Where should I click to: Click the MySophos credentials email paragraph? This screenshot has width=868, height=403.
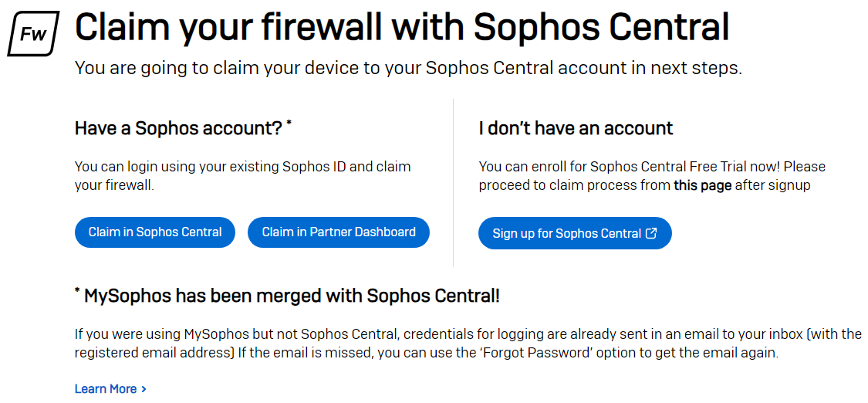tap(468, 343)
